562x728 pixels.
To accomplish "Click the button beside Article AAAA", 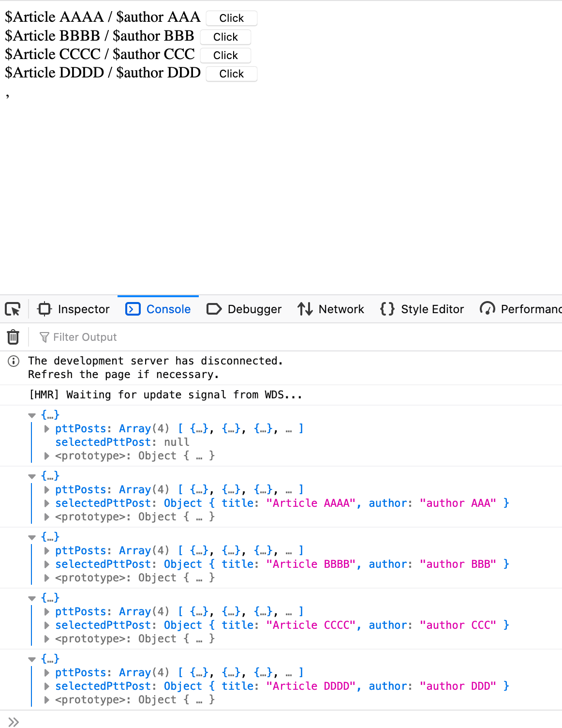I will [231, 18].
